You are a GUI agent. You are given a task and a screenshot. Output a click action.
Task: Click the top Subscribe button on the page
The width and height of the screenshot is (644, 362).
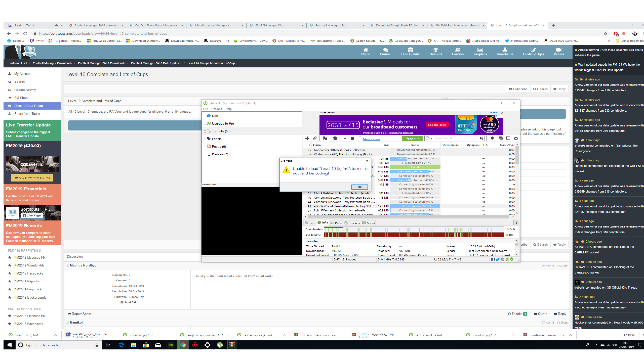tap(518, 89)
